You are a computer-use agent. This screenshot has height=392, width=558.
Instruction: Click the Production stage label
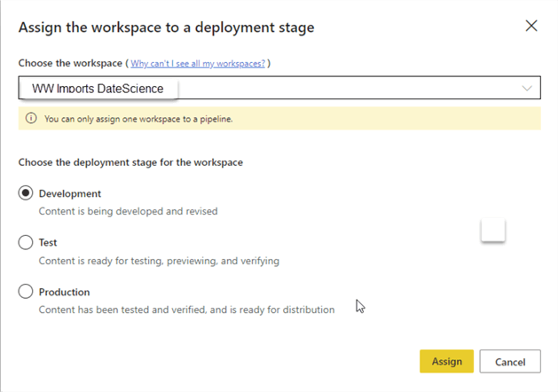(64, 292)
